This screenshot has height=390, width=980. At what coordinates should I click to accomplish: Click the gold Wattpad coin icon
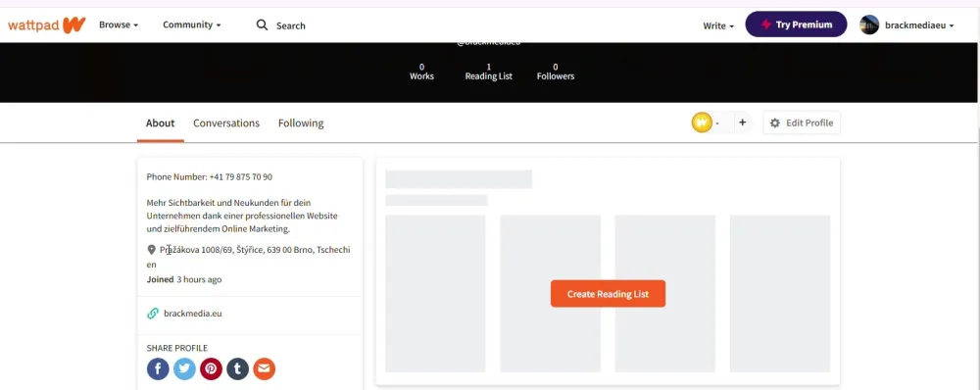[x=702, y=122]
